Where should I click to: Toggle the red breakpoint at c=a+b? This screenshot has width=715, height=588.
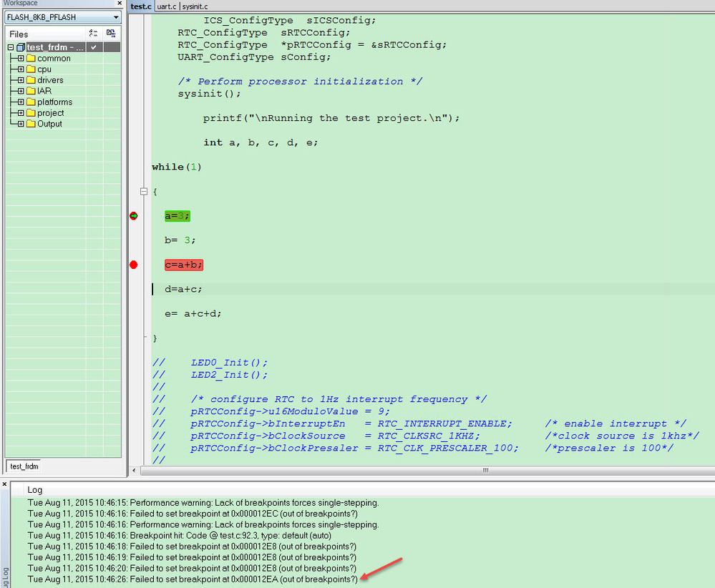134,265
